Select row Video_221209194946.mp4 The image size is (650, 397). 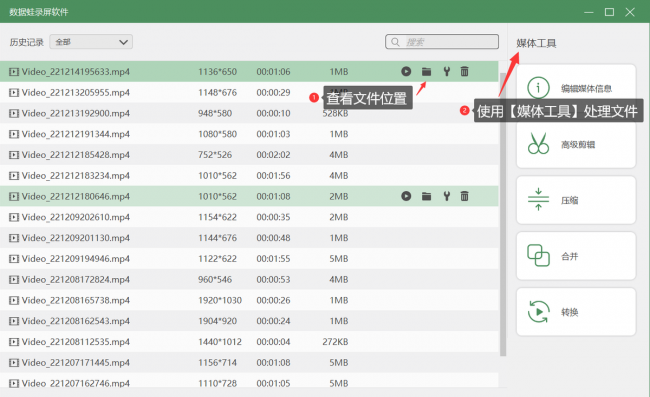249,259
